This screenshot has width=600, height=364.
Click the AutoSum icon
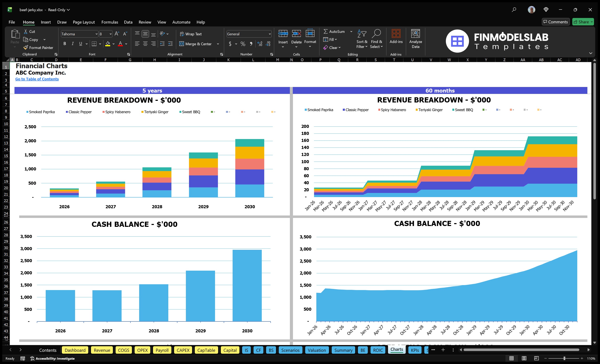326,31
